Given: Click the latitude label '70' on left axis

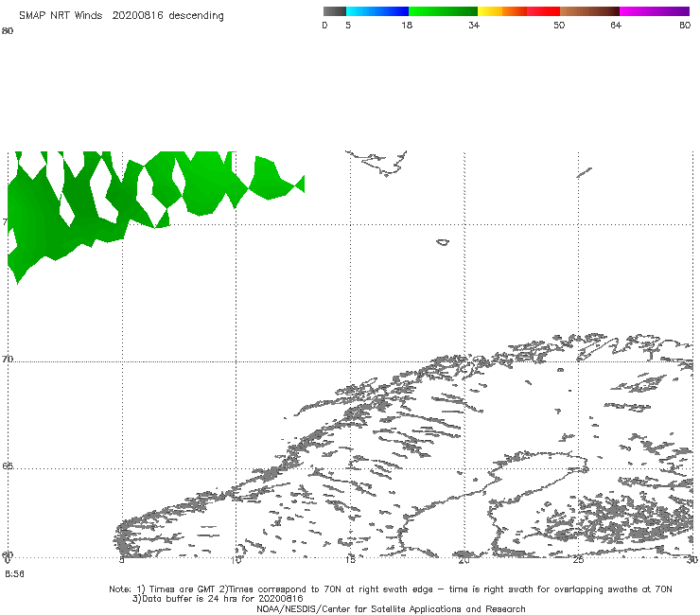Looking at the screenshot, I should [8, 360].
